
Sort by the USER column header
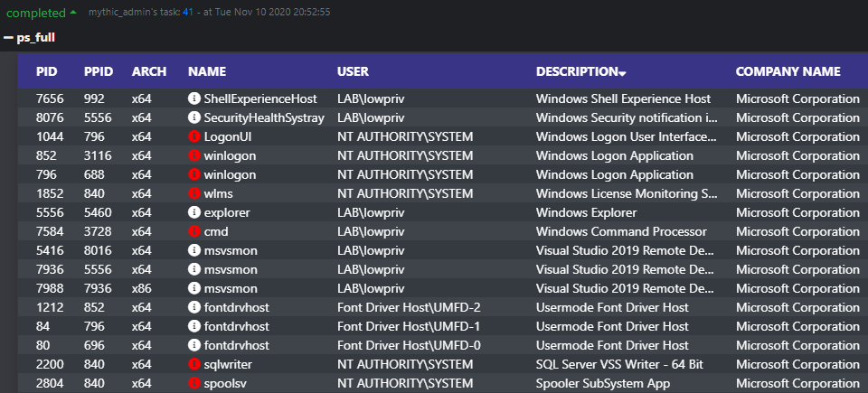pos(353,71)
